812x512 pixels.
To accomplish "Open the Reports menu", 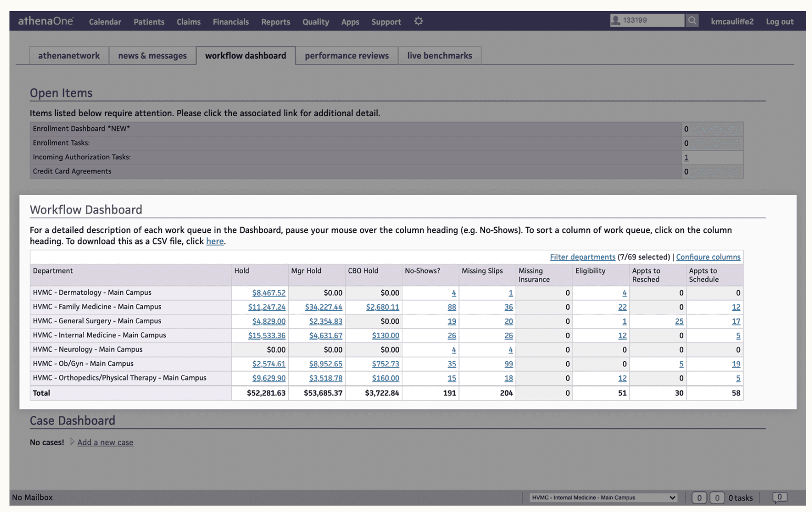I will 275,22.
